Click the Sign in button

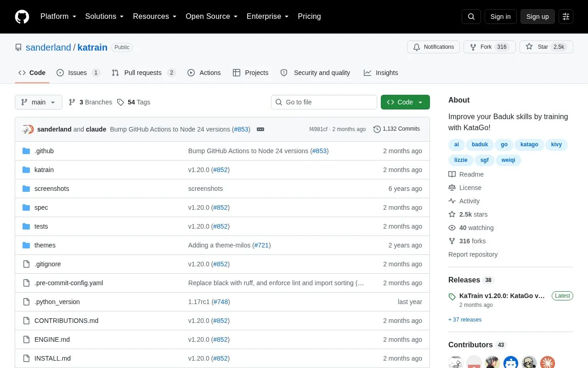pyautogui.click(x=501, y=17)
